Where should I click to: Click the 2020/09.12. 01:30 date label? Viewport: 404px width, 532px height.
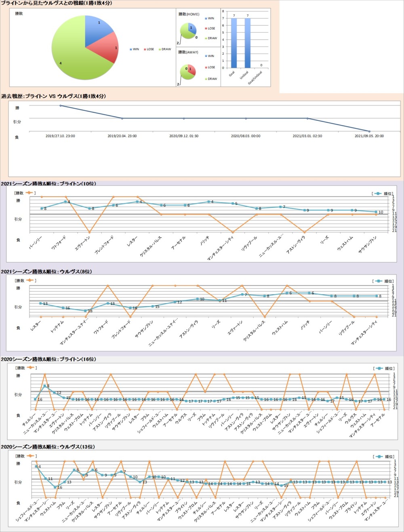(184, 136)
